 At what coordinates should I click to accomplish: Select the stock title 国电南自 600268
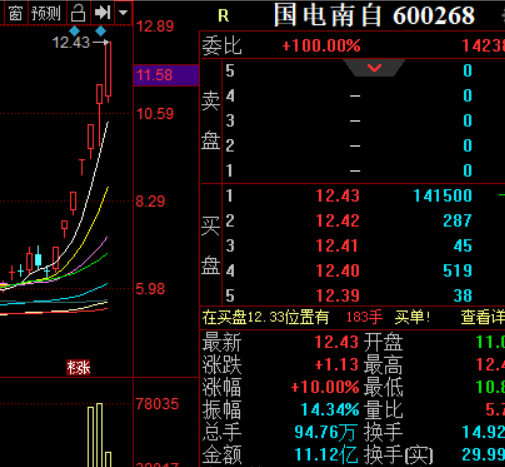click(x=374, y=15)
